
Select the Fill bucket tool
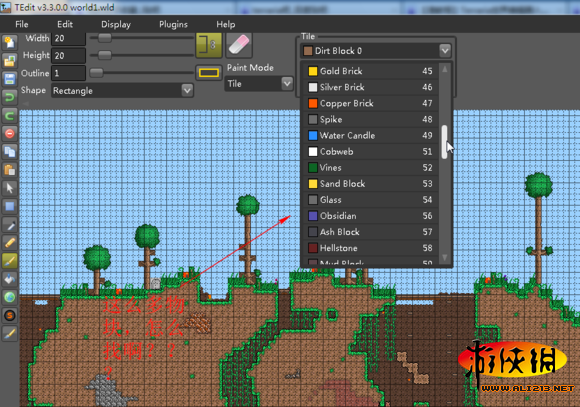[10, 279]
